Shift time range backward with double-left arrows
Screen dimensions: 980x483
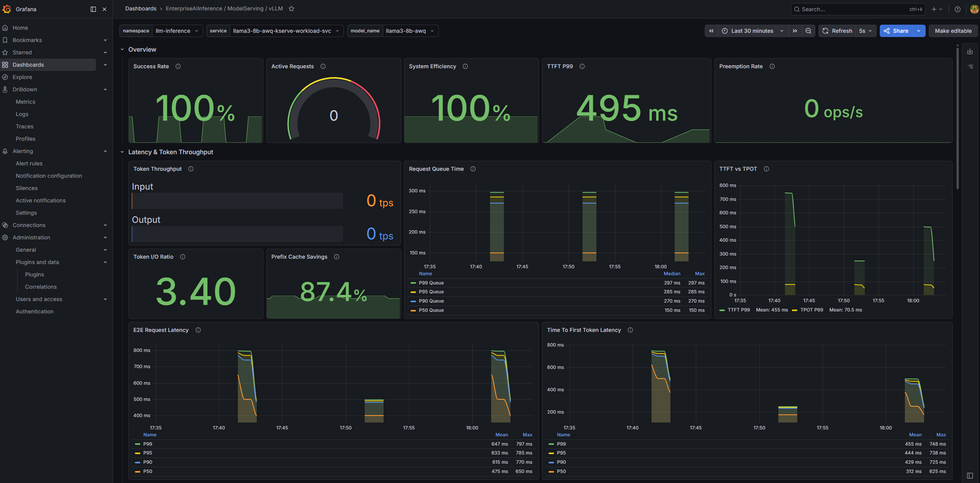711,31
